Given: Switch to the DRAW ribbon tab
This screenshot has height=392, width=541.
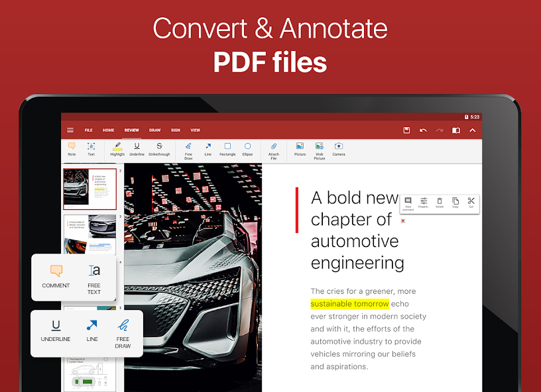Looking at the screenshot, I should [154, 130].
